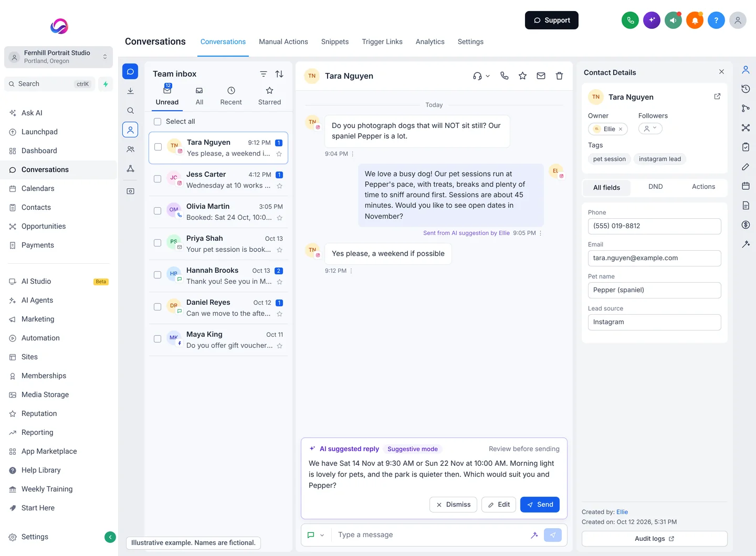Mark conversation as unread envelope icon
The image size is (756, 556).
coord(541,76)
